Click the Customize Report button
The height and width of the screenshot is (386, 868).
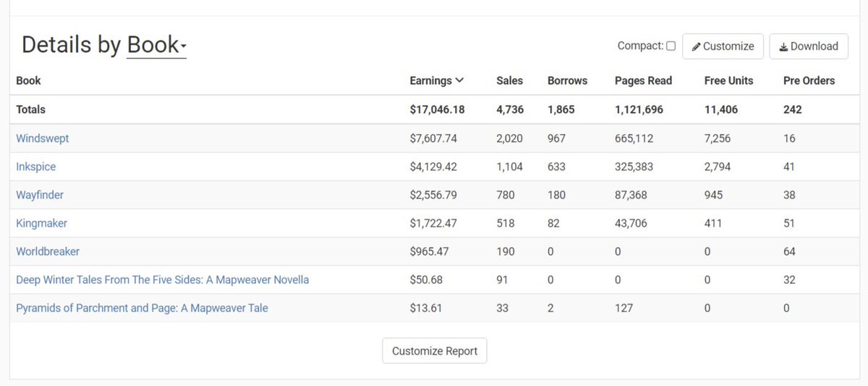pyautogui.click(x=435, y=351)
